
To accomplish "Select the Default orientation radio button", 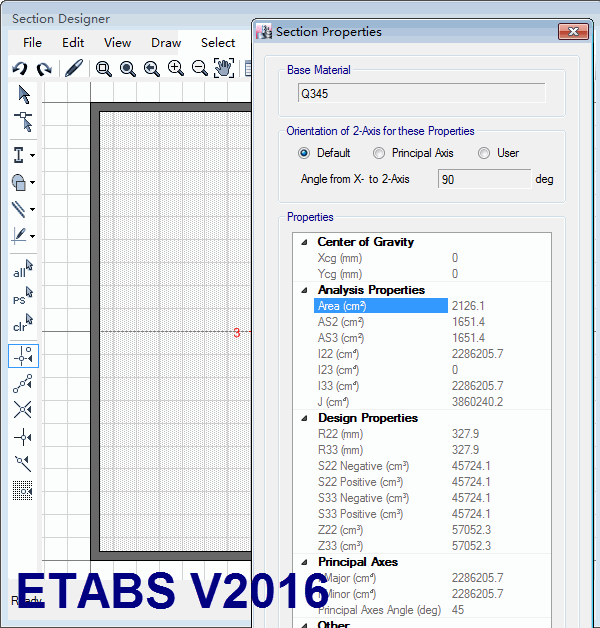I will [x=304, y=153].
